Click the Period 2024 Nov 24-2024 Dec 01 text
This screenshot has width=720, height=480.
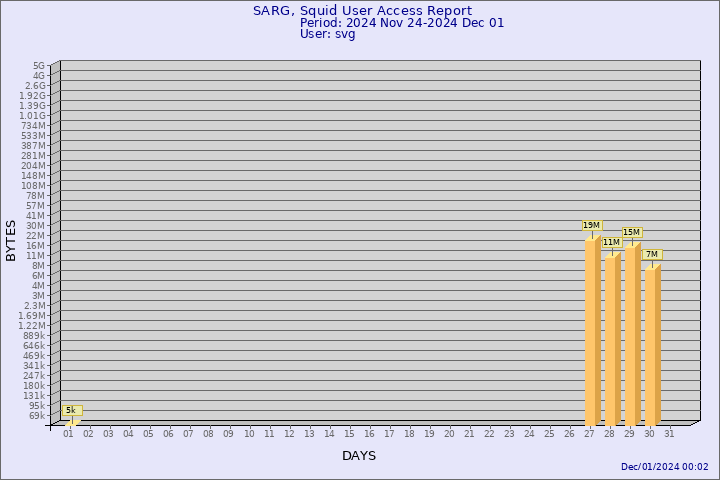coord(402,23)
